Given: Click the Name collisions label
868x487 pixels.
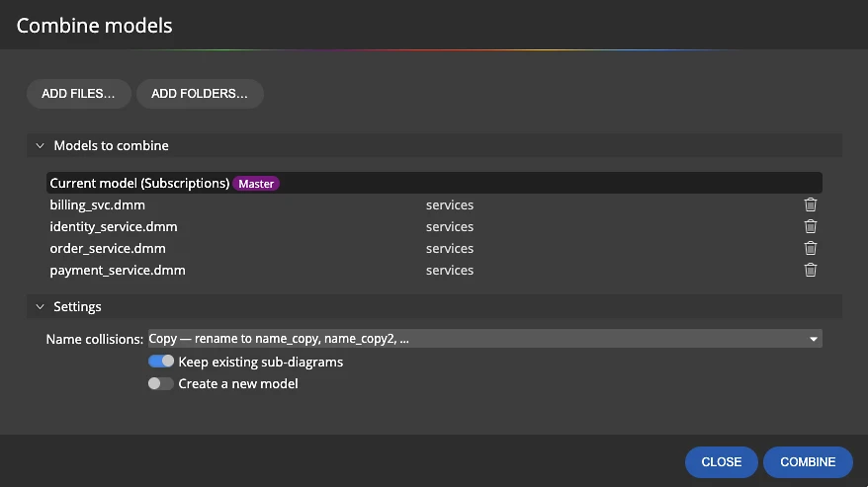Looking at the screenshot, I should pos(95,339).
